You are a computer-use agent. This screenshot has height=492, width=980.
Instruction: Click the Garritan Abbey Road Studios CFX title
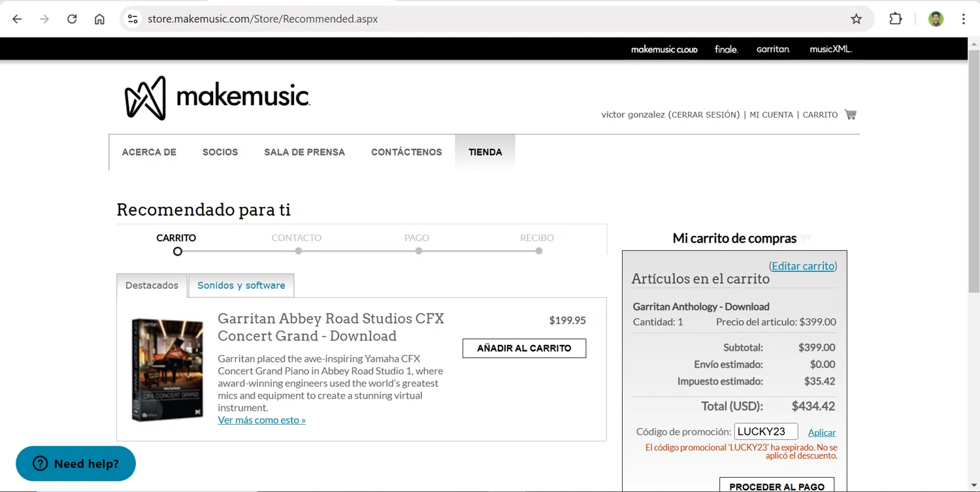331,327
